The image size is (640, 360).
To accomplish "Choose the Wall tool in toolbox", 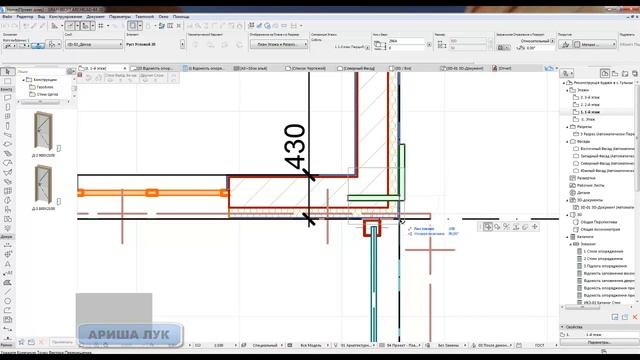I will point(7,98).
